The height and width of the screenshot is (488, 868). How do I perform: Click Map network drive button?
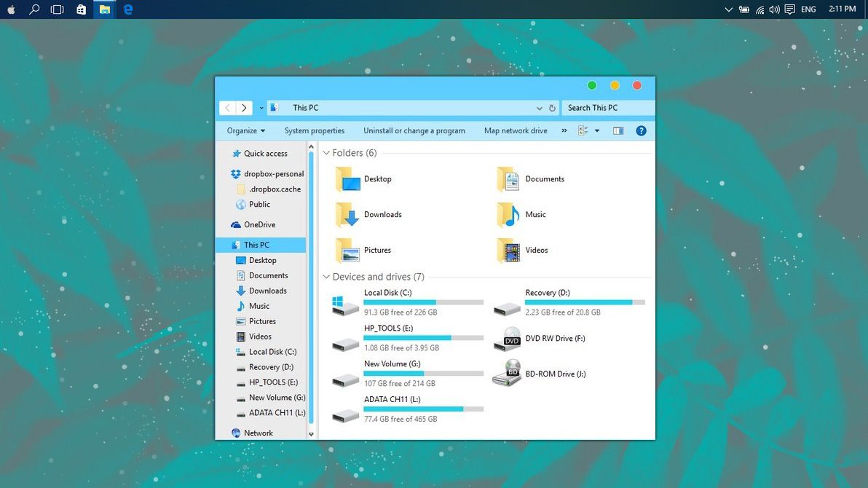coord(516,130)
